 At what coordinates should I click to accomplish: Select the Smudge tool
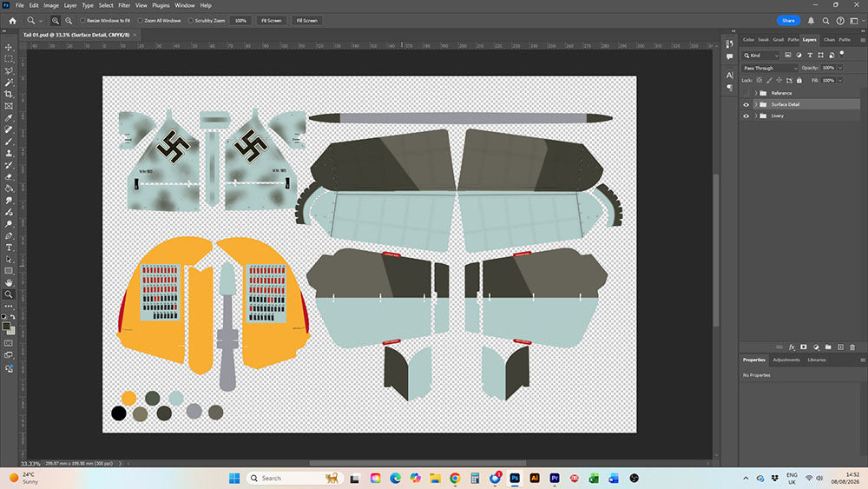coord(9,201)
